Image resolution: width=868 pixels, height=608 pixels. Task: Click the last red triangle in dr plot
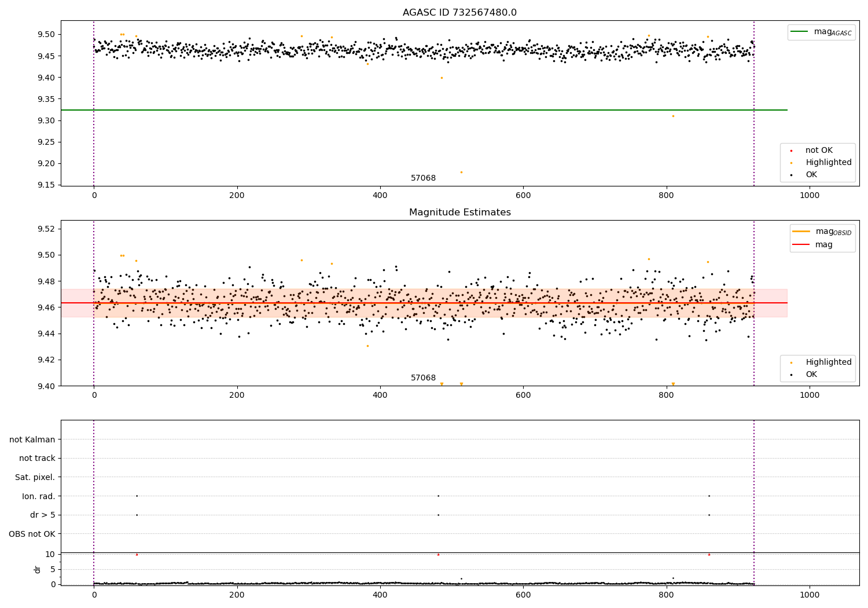[x=709, y=554]
